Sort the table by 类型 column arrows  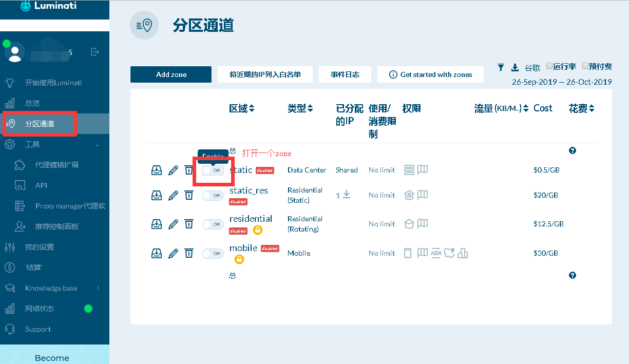310,108
